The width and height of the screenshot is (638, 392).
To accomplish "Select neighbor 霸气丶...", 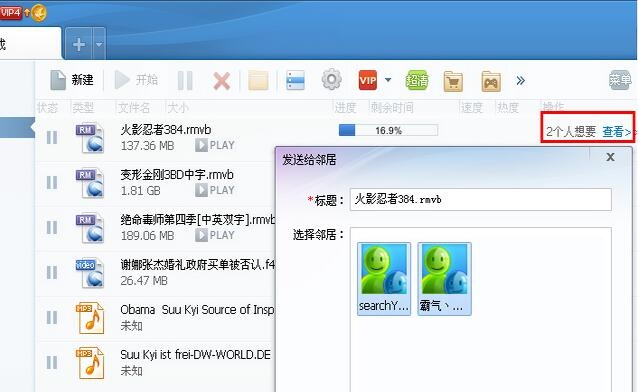I will pyautogui.click(x=444, y=279).
